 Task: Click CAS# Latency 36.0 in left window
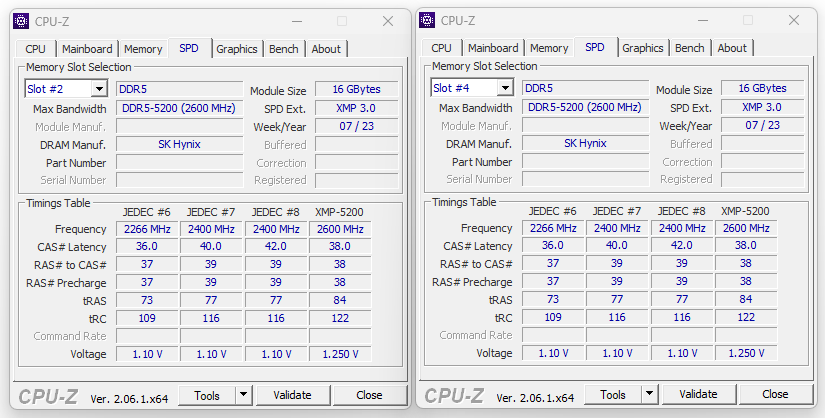[x=147, y=247]
